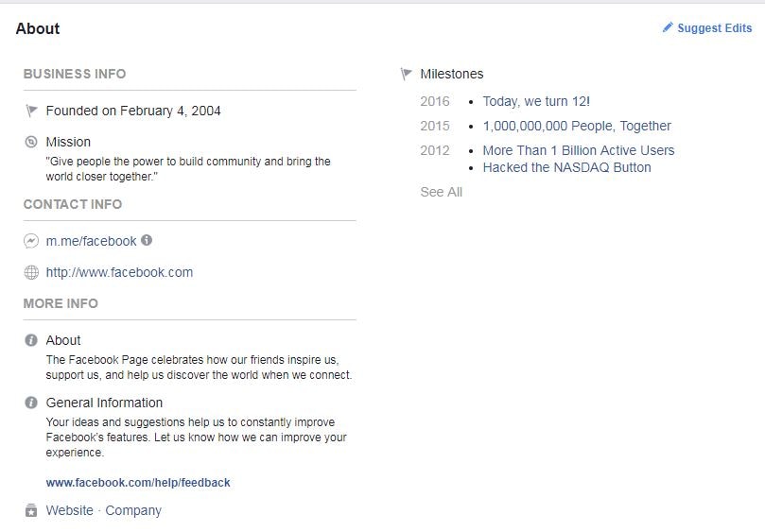Click the Messenger icon beside m.me/facebook
The width and height of the screenshot is (765, 532).
tap(31, 241)
